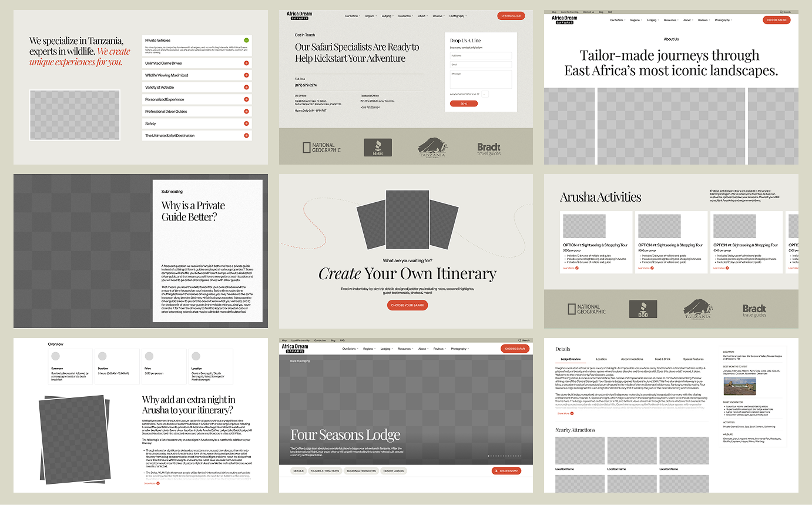812x505 pixels.
Task: Click the map icon on the Show On Map button
Action: [x=495, y=470]
